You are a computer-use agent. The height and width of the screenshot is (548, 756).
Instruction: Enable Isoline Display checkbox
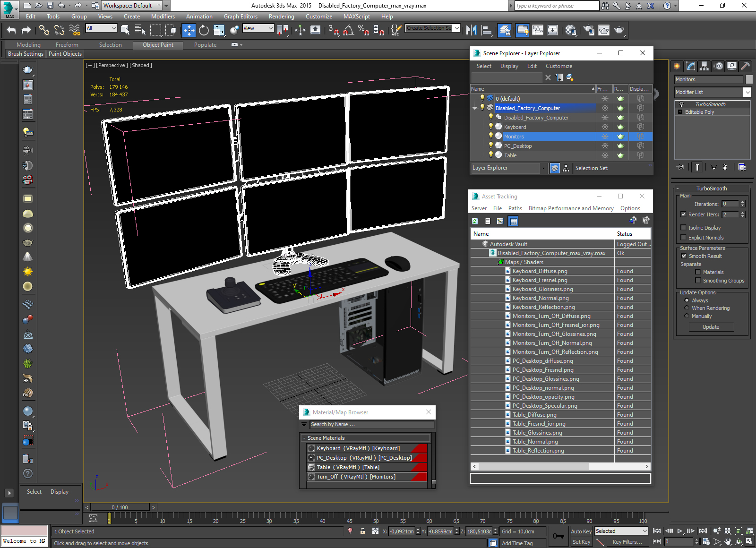pos(683,228)
